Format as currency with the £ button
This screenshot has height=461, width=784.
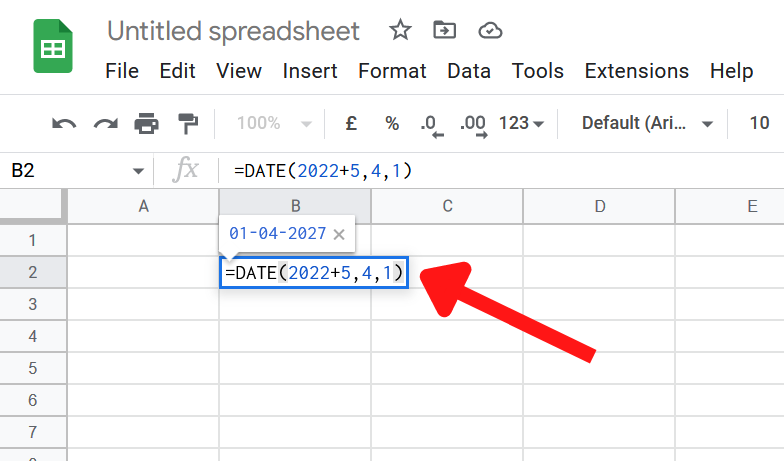click(x=351, y=123)
